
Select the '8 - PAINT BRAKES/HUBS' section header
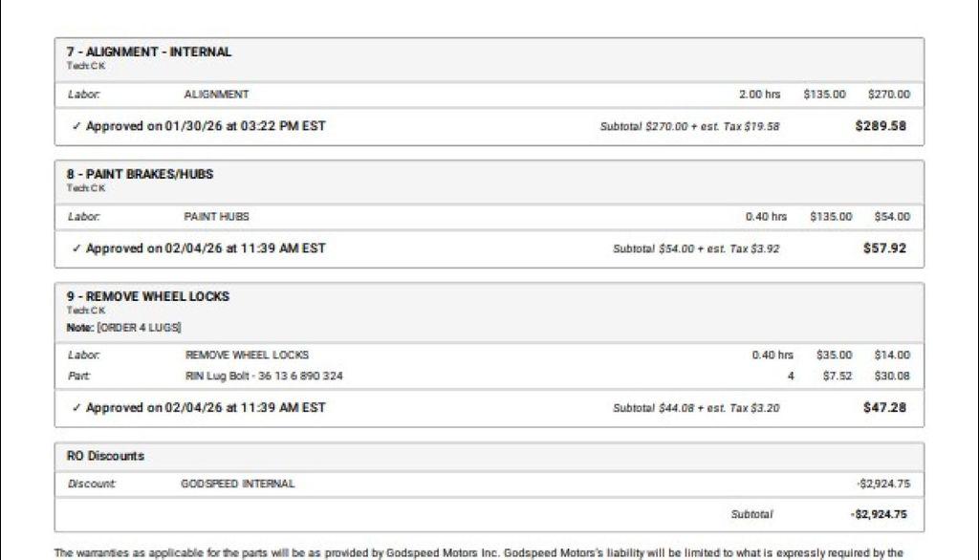pos(140,174)
